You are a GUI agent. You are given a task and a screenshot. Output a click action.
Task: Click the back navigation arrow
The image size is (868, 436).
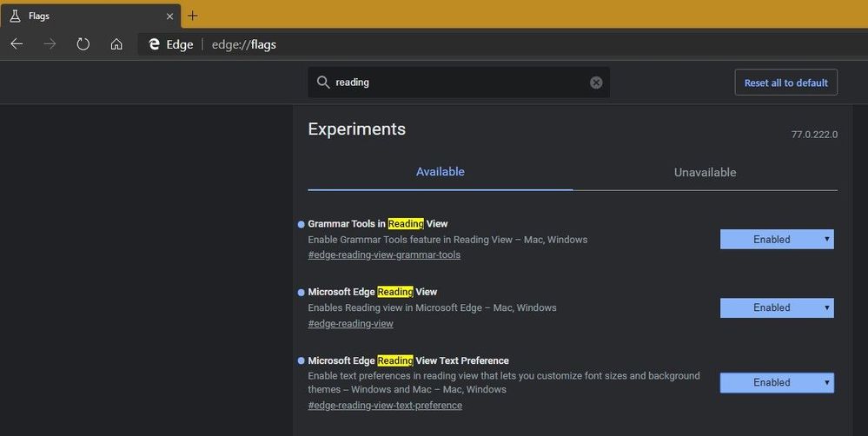coord(17,44)
